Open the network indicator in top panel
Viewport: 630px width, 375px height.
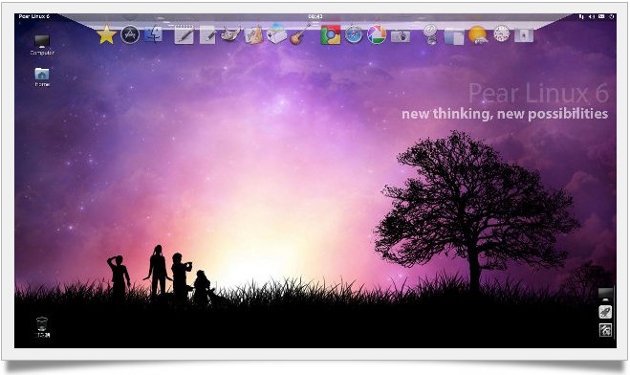click(581, 16)
